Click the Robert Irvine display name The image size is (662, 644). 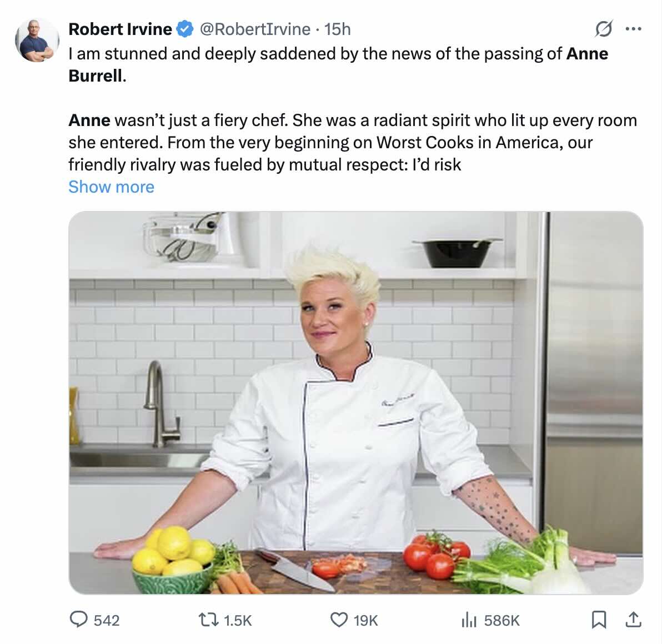point(121,29)
